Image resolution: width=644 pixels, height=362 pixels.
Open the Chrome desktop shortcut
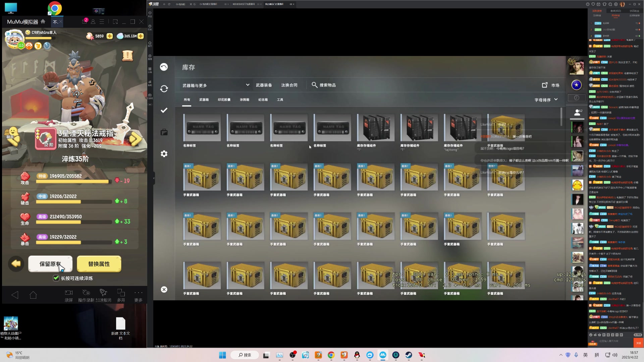click(x=55, y=8)
